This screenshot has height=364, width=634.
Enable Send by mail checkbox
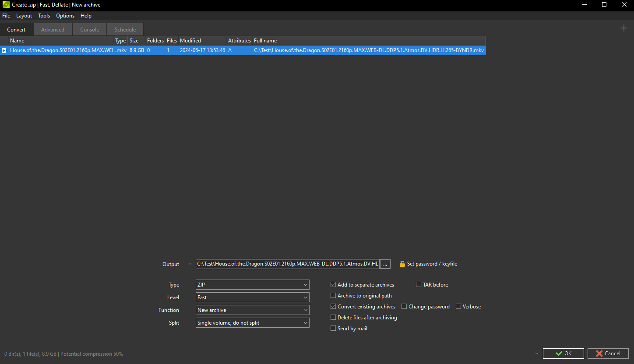point(333,329)
